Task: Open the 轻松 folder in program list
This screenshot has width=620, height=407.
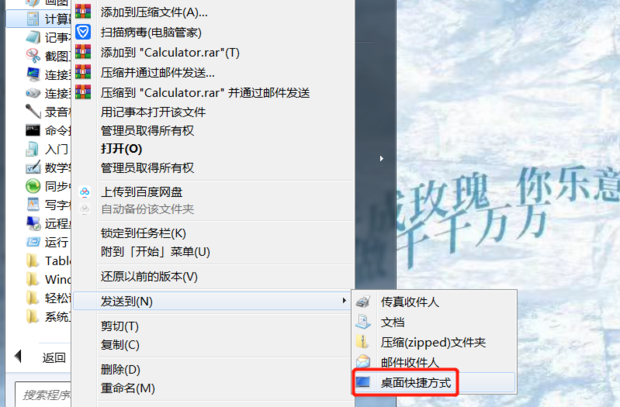Action: (48, 298)
